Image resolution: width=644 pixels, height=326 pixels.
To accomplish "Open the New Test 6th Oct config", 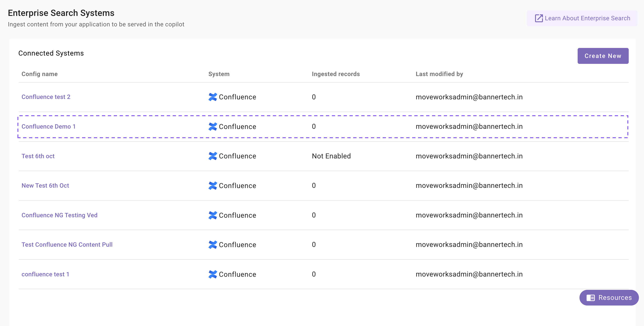I will point(45,185).
